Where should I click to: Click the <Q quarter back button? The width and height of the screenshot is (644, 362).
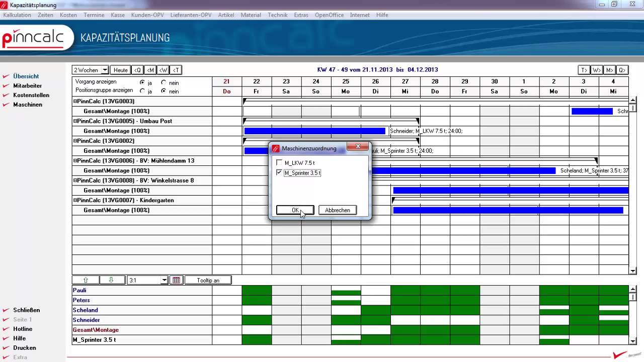click(137, 70)
